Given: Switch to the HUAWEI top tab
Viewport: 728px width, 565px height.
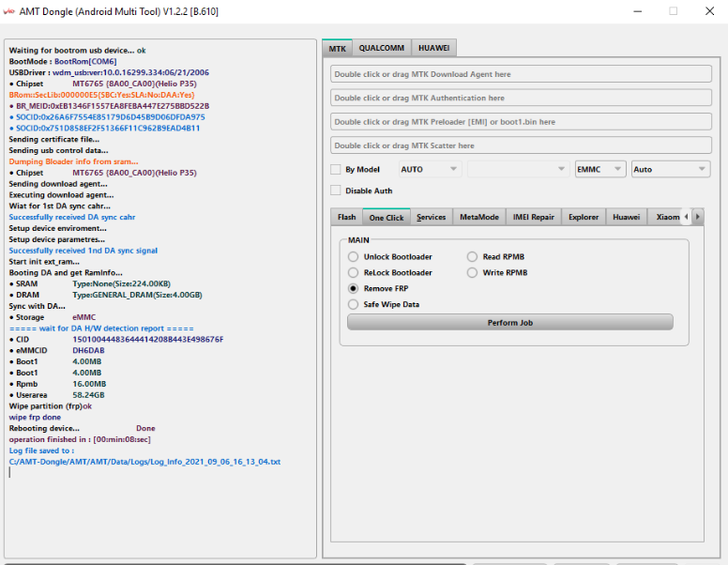Looking at the screenshot, I should [433, 48].
